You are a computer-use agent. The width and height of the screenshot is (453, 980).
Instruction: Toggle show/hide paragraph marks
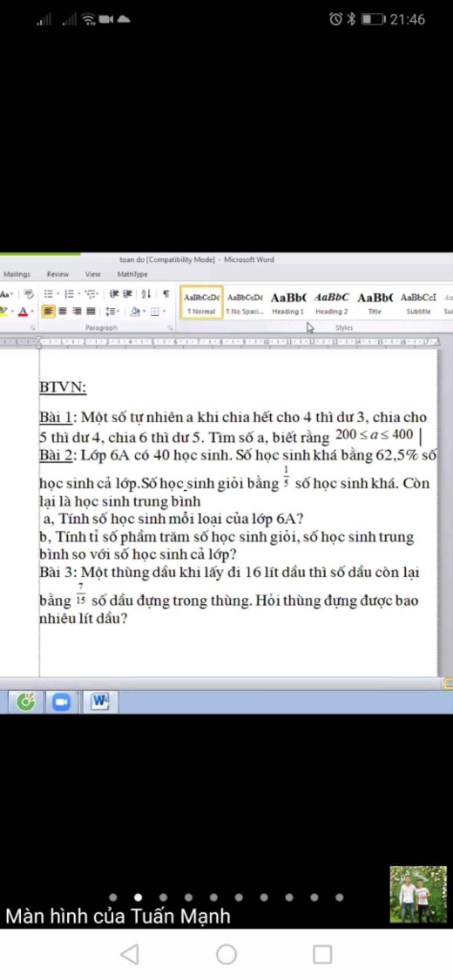click(x=166, y=294)
